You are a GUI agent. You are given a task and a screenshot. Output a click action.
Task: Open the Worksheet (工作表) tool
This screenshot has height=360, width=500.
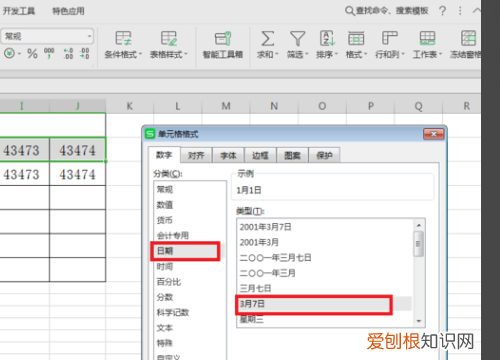(427, 45)
